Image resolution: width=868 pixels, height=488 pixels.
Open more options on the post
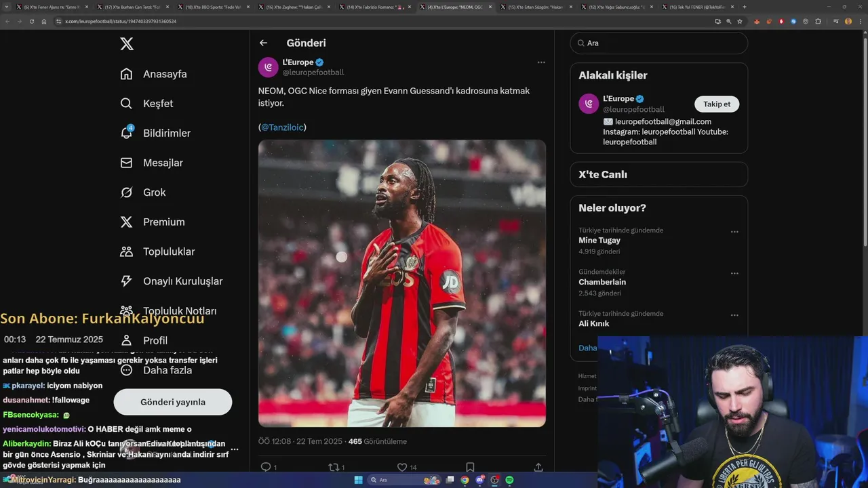(541, 62)
